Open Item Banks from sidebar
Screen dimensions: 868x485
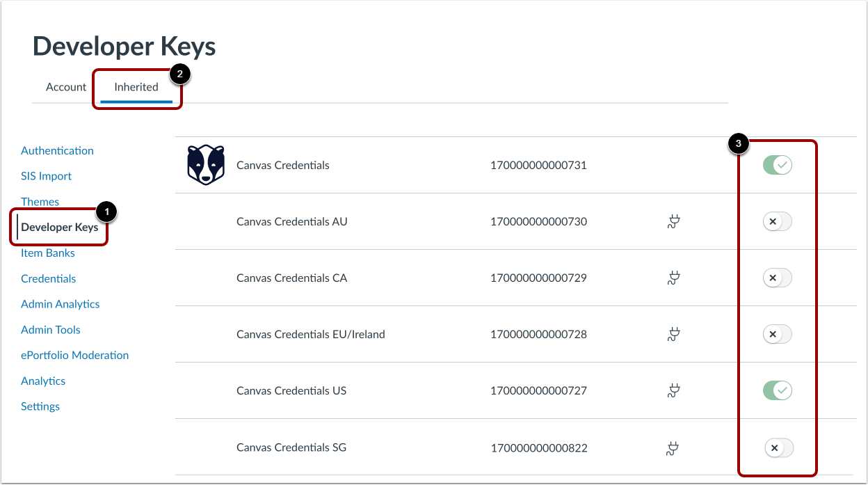pyautogui.click(x=48, y=253)
